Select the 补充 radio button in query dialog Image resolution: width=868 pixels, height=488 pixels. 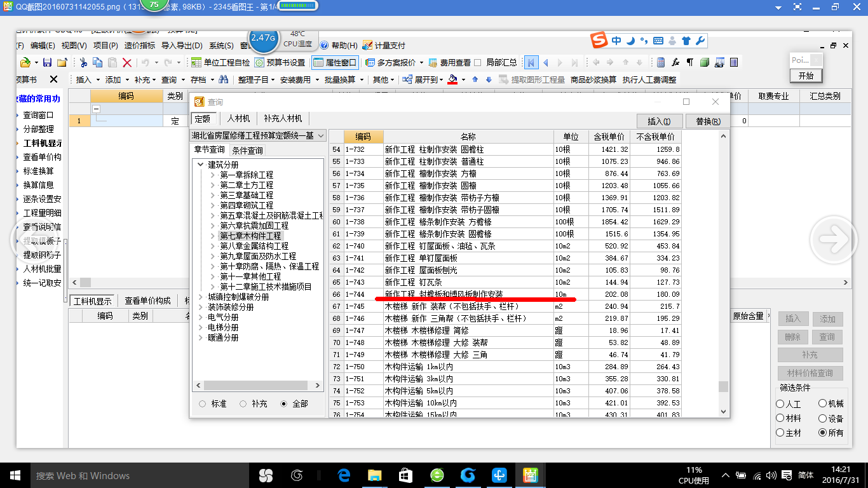coord(243,403)
